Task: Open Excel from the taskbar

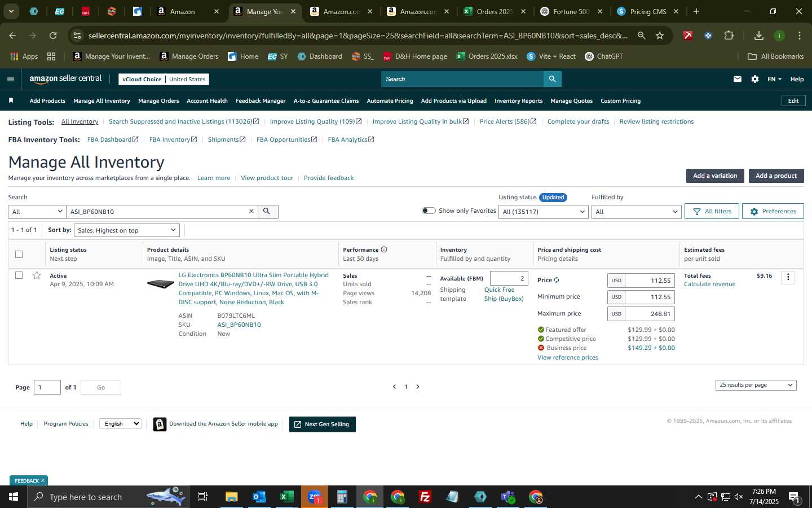Action: click(x=287, y=497)
